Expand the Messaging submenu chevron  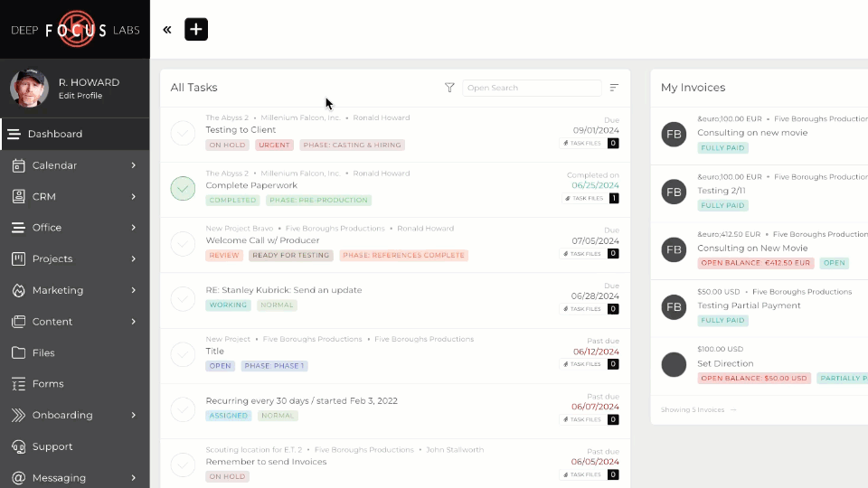click(134, 478)
